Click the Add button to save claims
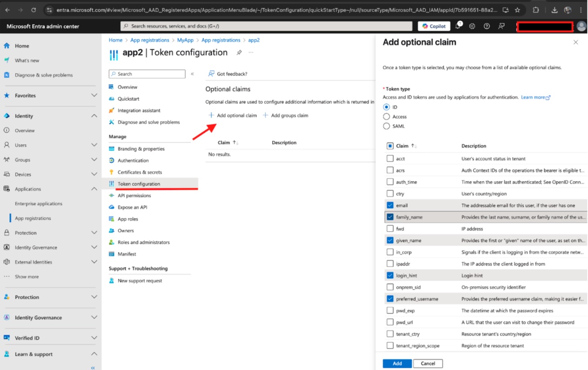This screenshot has height=370, width=588. tap(397, 363)
